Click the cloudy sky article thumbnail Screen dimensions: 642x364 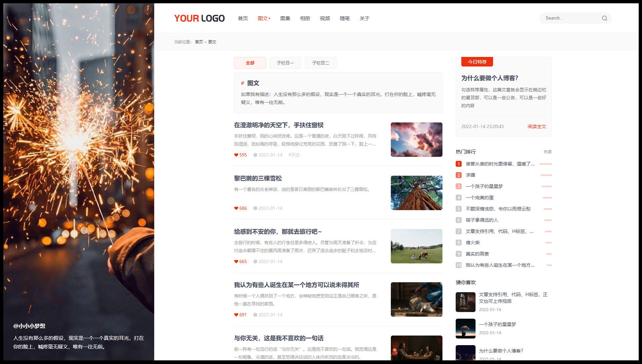tap(416, 140)
